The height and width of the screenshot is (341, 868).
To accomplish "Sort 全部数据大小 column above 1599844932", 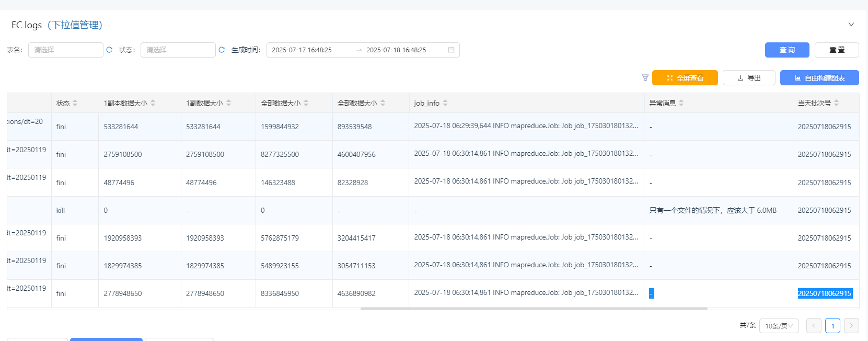I will [x=306, y=103].
